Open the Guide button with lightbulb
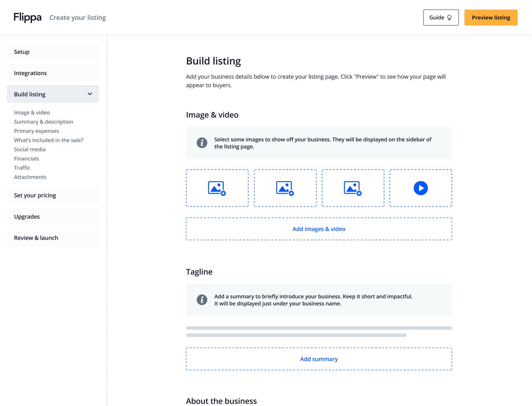The width and height of the screenshot is (532, 406). point(440,18)
